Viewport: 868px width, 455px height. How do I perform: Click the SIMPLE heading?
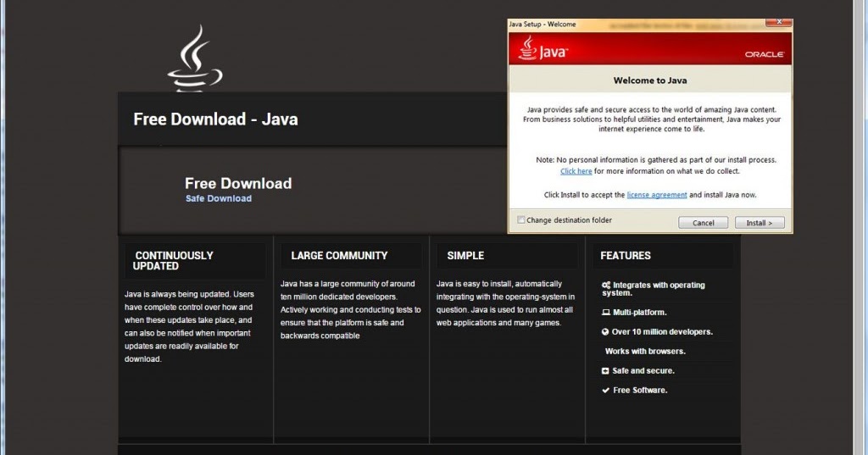[465, 256]
